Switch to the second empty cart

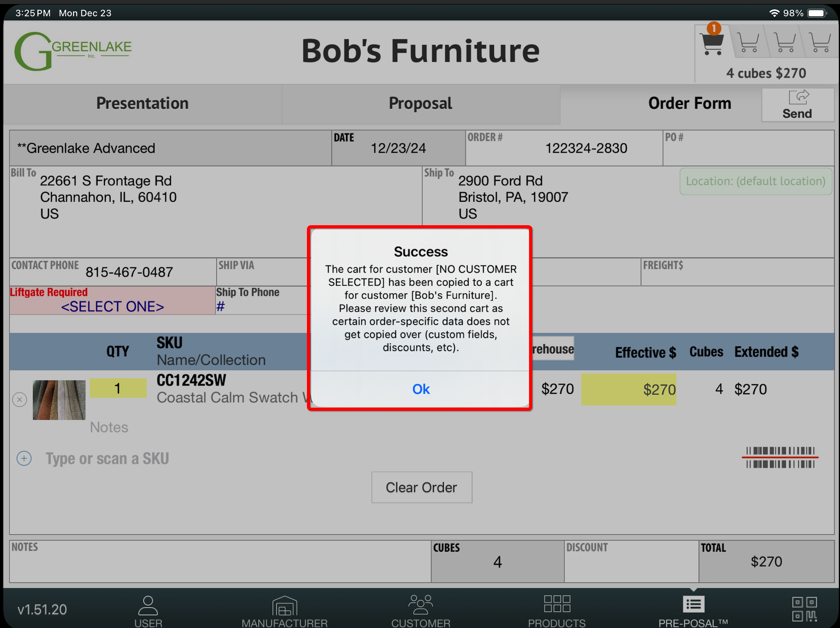pos(748,42)
